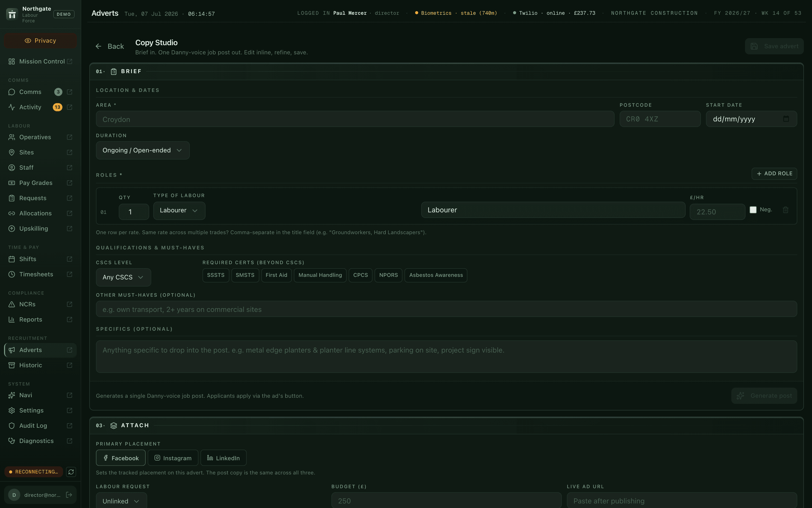Pop out Diagnostics with its external-link icon

[x=70, y=441]
